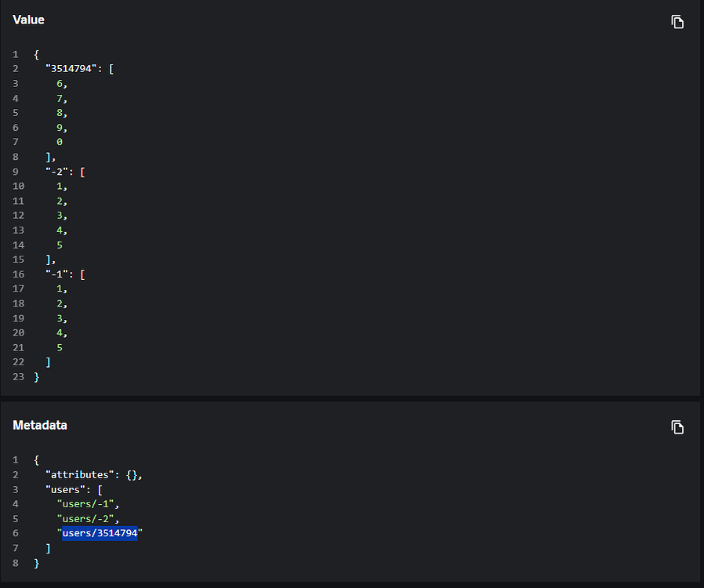
Task: Select the value 6 on line 3
Action: [59, 83]
